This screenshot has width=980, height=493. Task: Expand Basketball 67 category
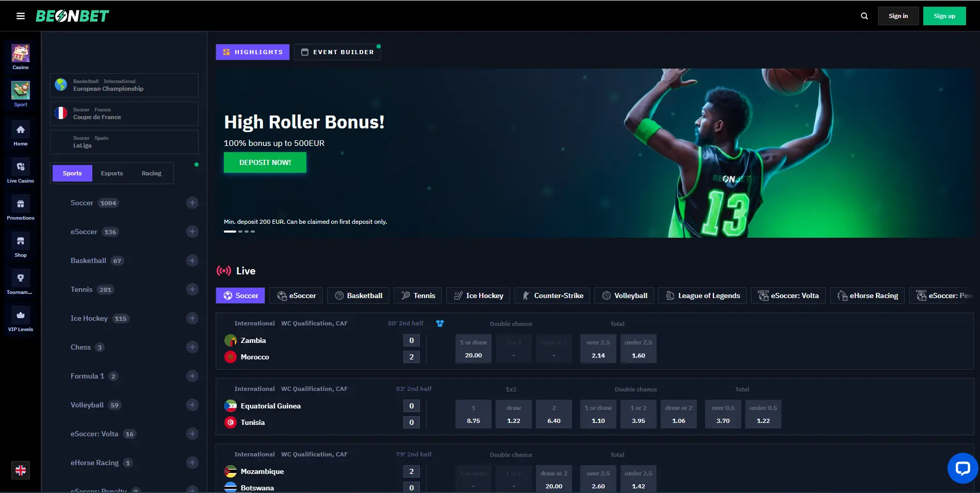192,260
